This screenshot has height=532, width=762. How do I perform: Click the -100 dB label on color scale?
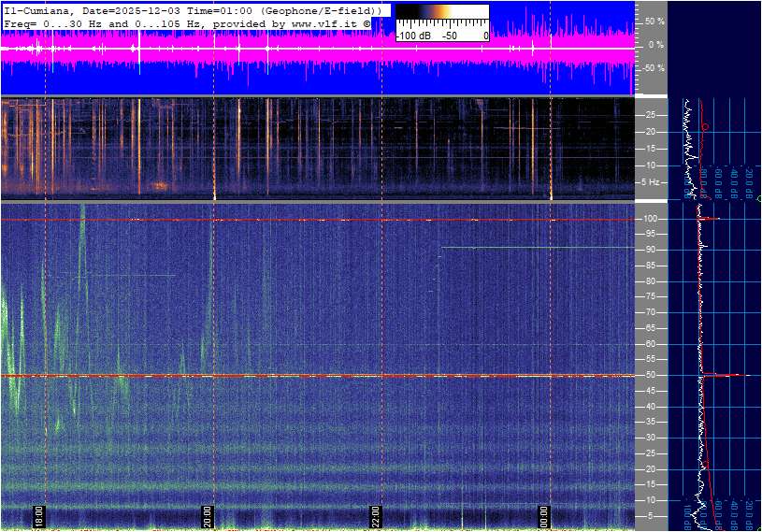coord(412,36)
